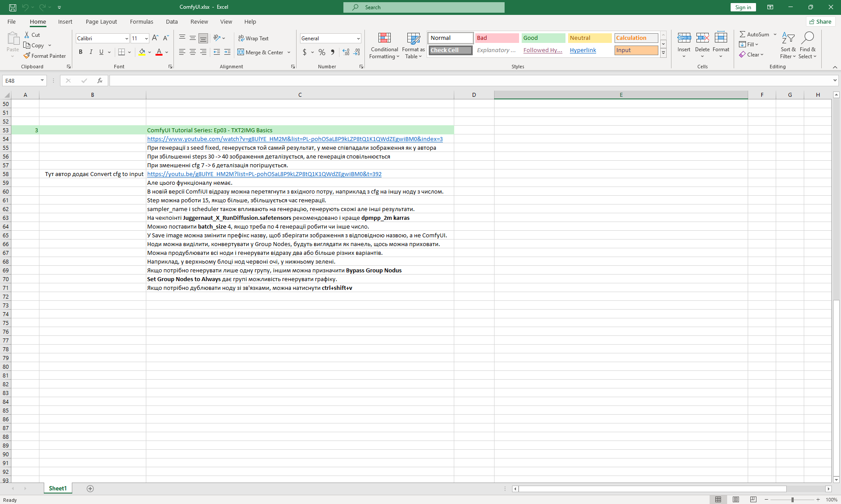Viewport: 841px width, 504px height.
Task: Click the Increase Font Size icon
Action: (155, 39)
